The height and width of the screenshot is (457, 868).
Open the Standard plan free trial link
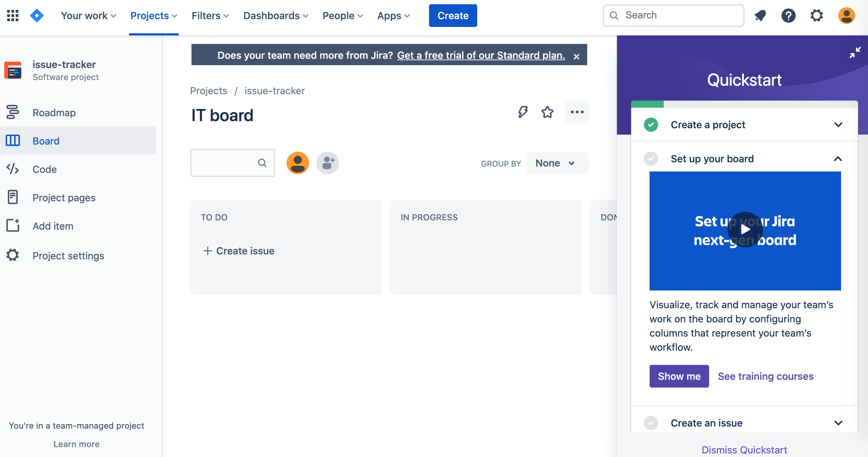click(481, 55)
